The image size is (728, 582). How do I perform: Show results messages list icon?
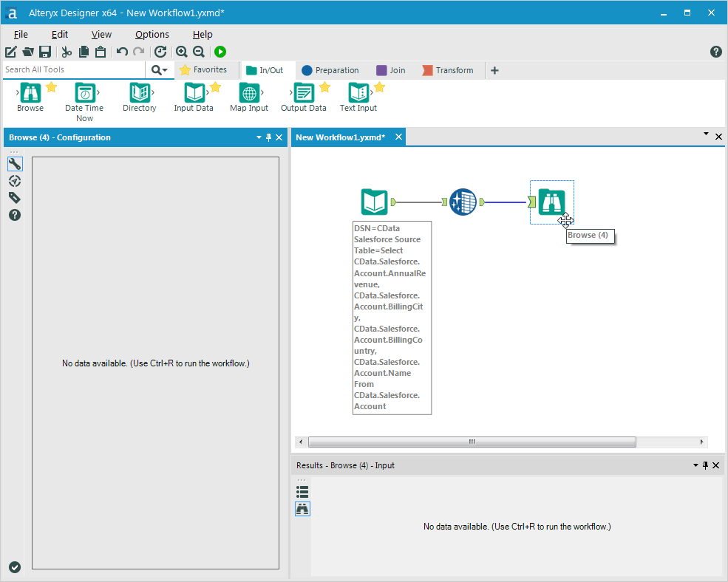point(302,492)
